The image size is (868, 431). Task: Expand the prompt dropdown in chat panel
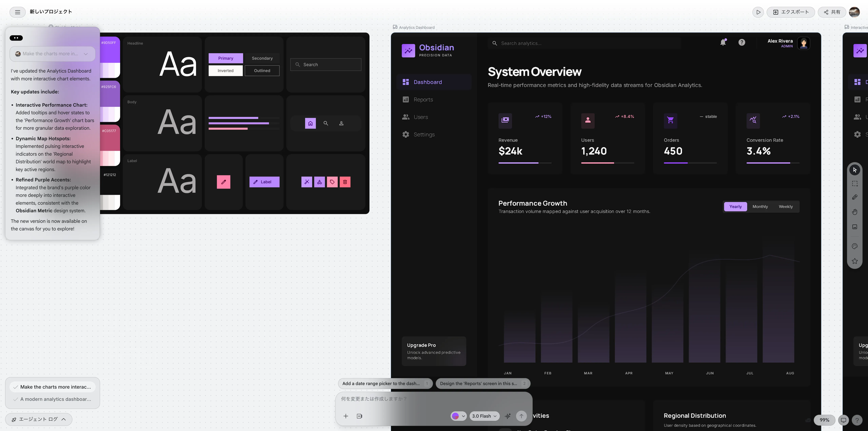click(x=86, y=54)
